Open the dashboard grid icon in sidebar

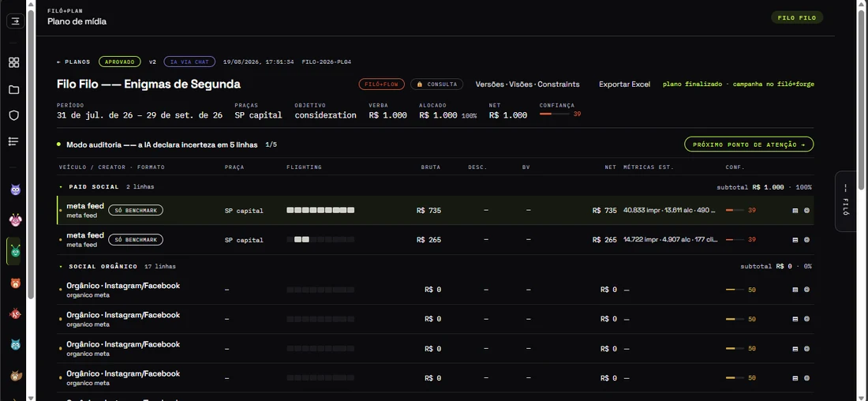pyautogui.click(x=14, y=62)
